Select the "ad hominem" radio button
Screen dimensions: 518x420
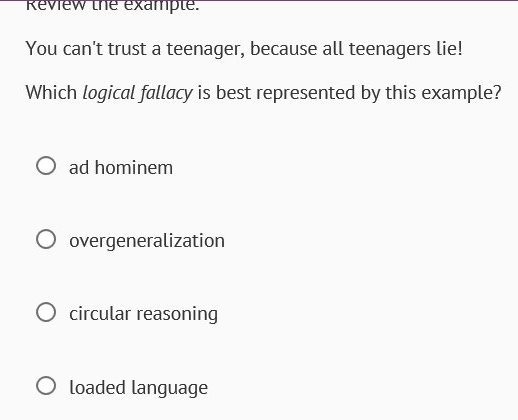tap(46, 166)
